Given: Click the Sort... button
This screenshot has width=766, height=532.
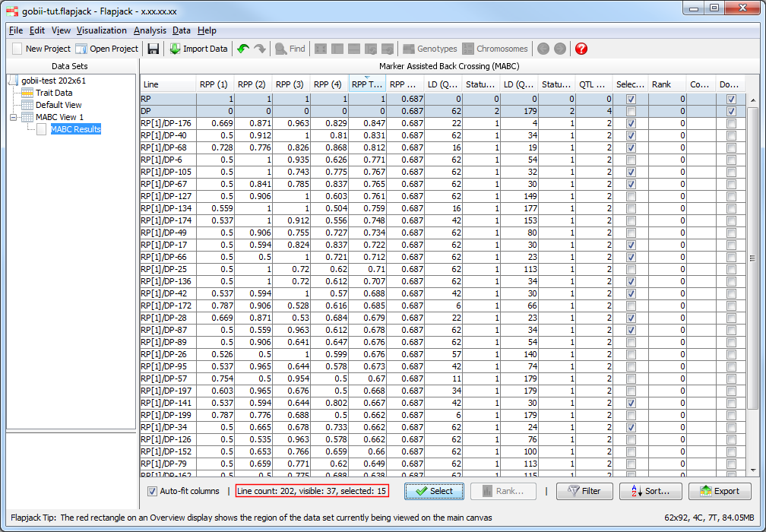Looking at the screenshot, I should tap(650, 492).
